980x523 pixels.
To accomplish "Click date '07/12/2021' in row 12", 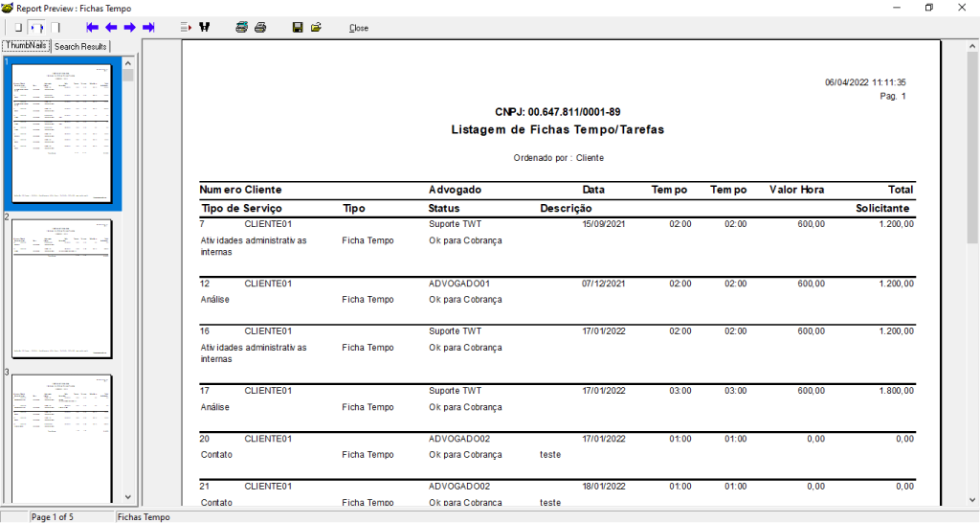I will [604, 284].
